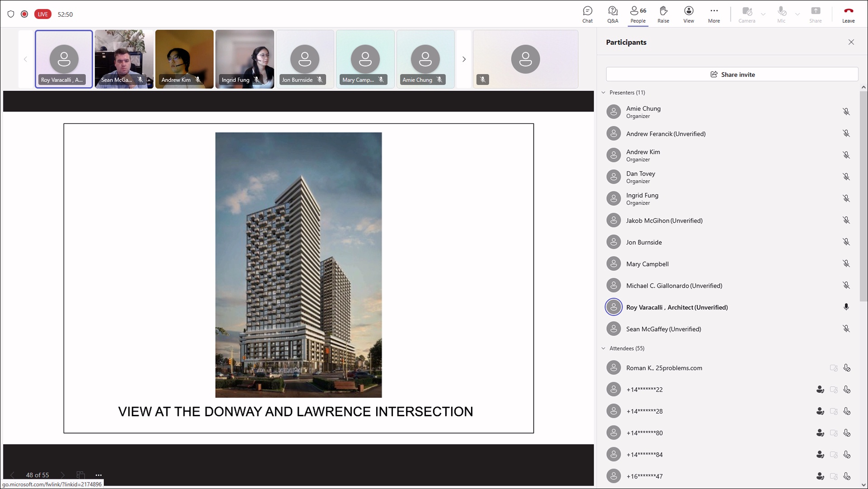Show next participants in video strip
The width and height of the screenshot is (868, 489).
pyautogui.click(x=463, y=59)
